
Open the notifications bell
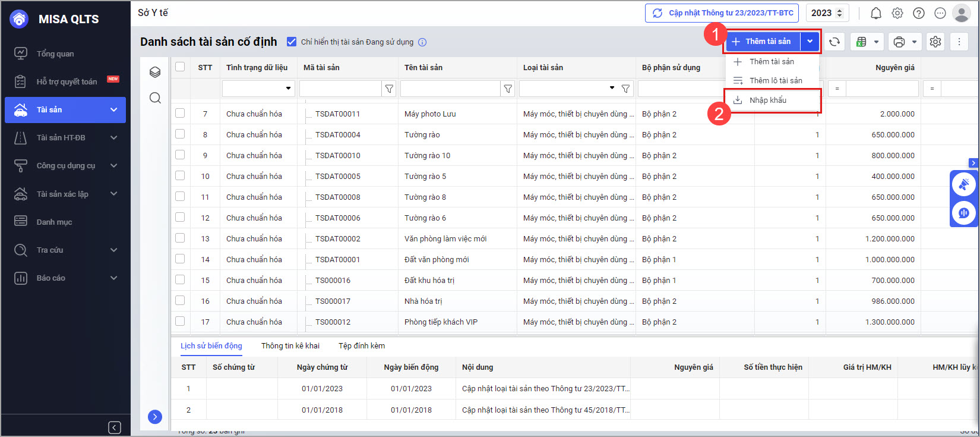pyautogui.click(x=875, y=13)
